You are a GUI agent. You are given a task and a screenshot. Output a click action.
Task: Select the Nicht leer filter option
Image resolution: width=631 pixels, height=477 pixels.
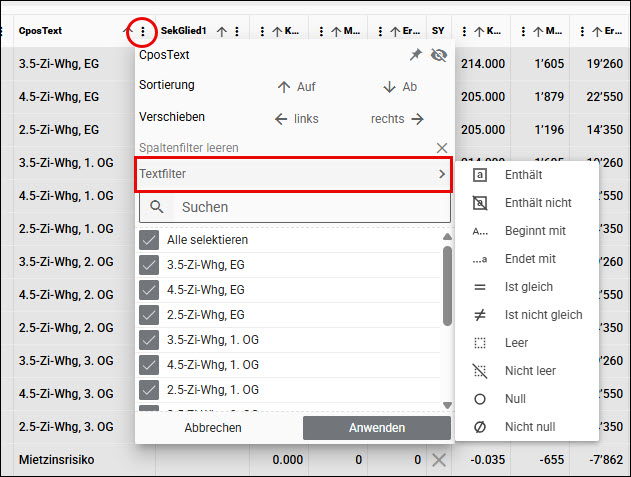coord(527,371)
